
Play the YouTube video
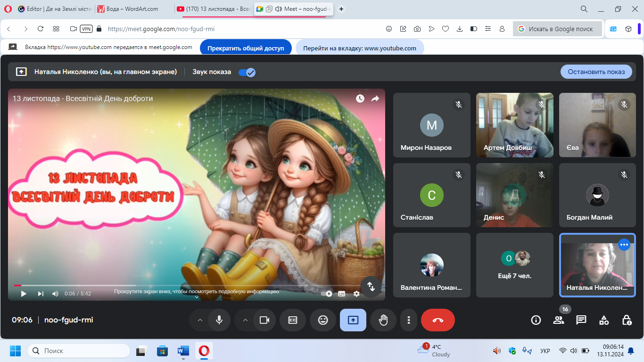[24, 293]
